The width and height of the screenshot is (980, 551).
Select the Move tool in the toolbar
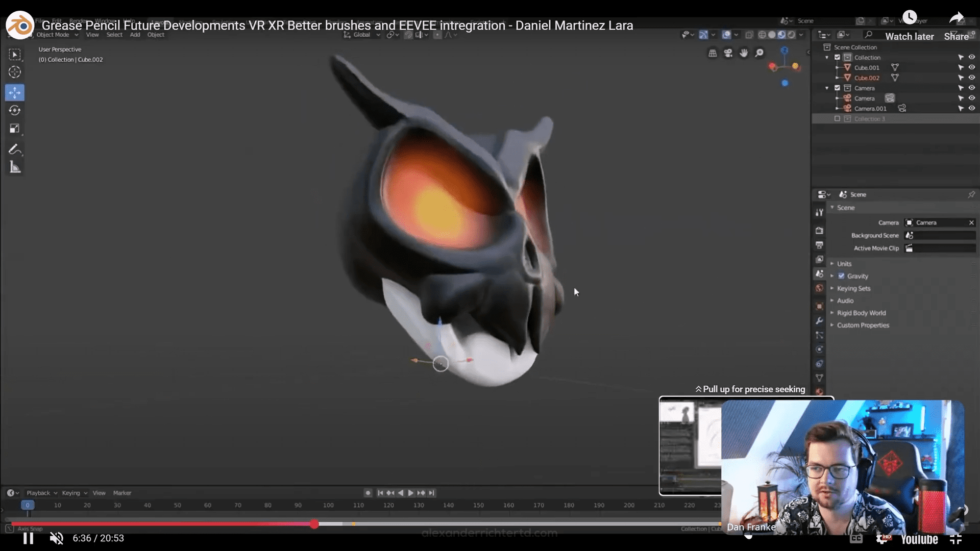[15, 92]
